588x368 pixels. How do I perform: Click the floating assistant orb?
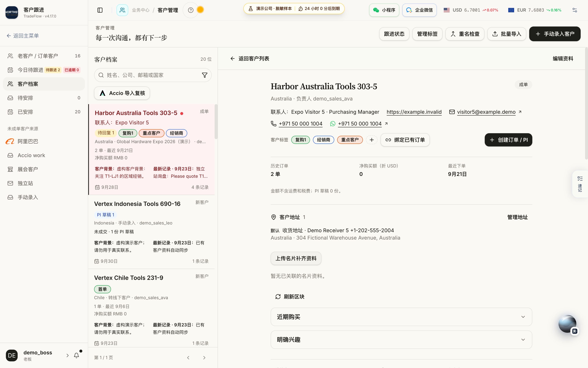567,324
